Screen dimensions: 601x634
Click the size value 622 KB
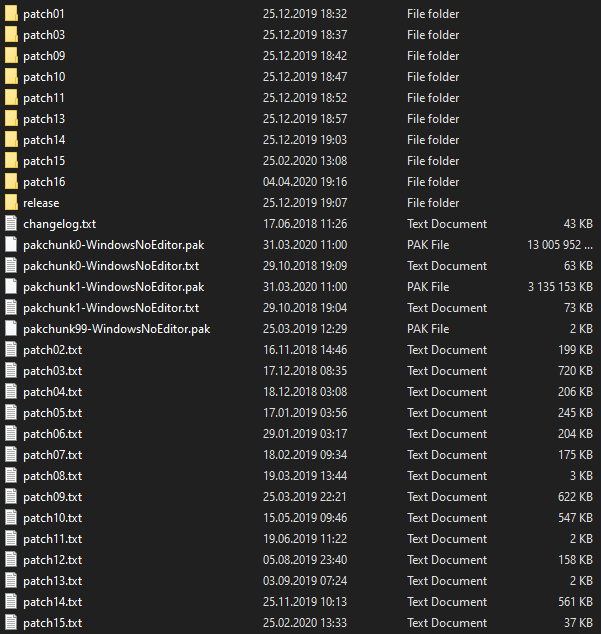click(x=576, y=497)
